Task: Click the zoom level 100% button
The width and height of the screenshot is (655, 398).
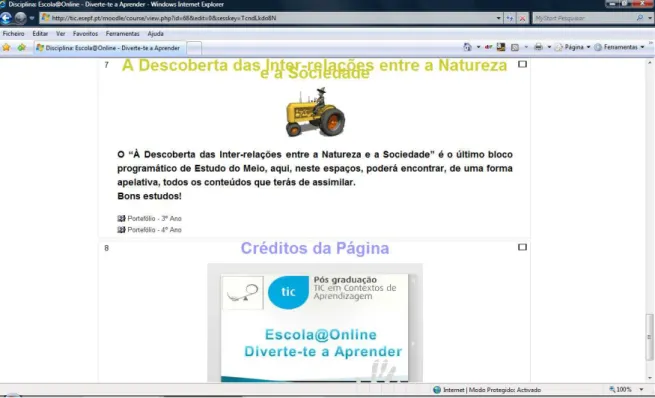Action: [x=621, y=389]
